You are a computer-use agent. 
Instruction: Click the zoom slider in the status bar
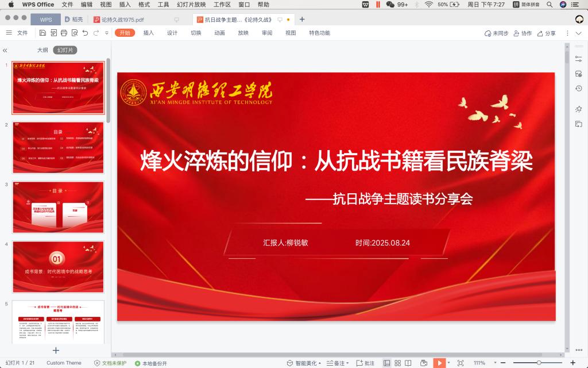(539, 363)
